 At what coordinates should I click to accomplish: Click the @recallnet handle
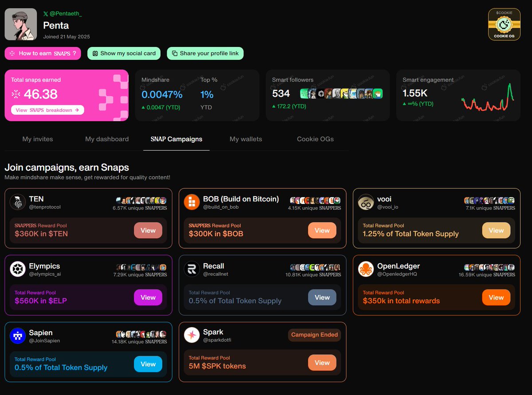click(215, 274)
